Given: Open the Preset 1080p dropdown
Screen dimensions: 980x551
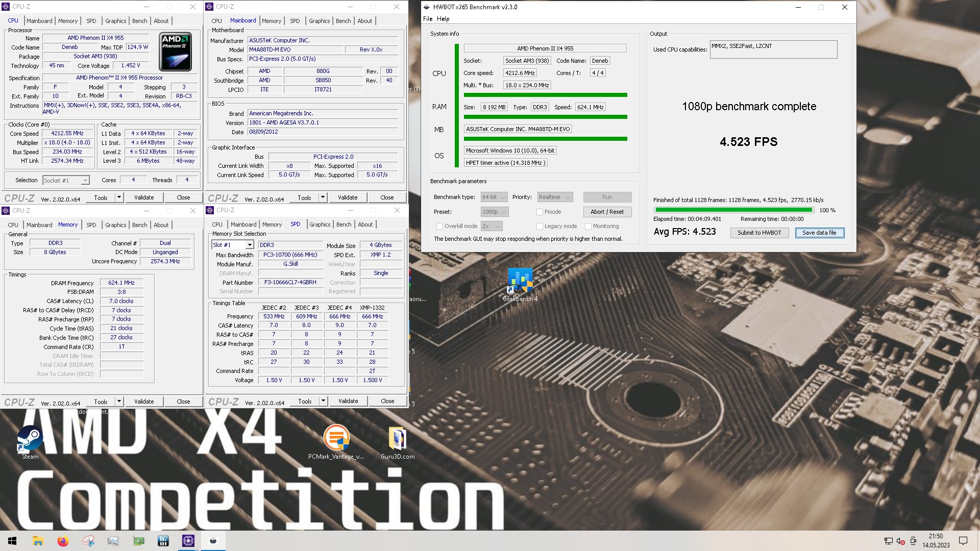Looking at the screenshot, I should click(495, 212).
